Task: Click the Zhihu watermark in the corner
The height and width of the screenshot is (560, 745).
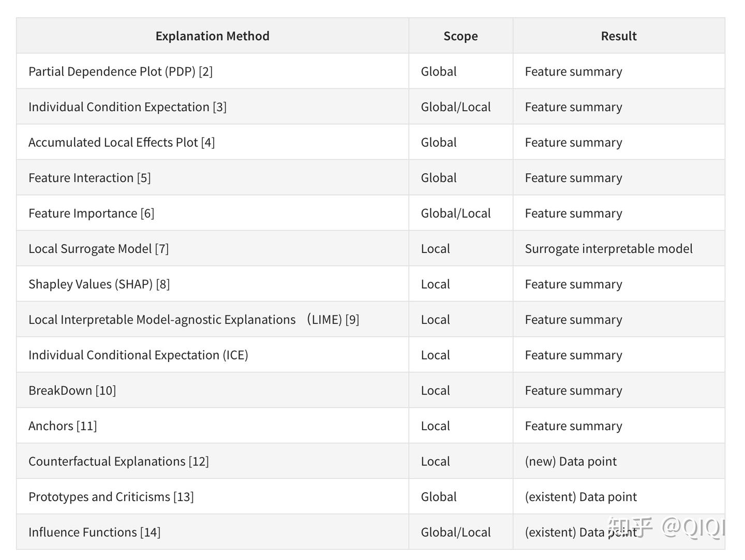Action: (666, 527)
